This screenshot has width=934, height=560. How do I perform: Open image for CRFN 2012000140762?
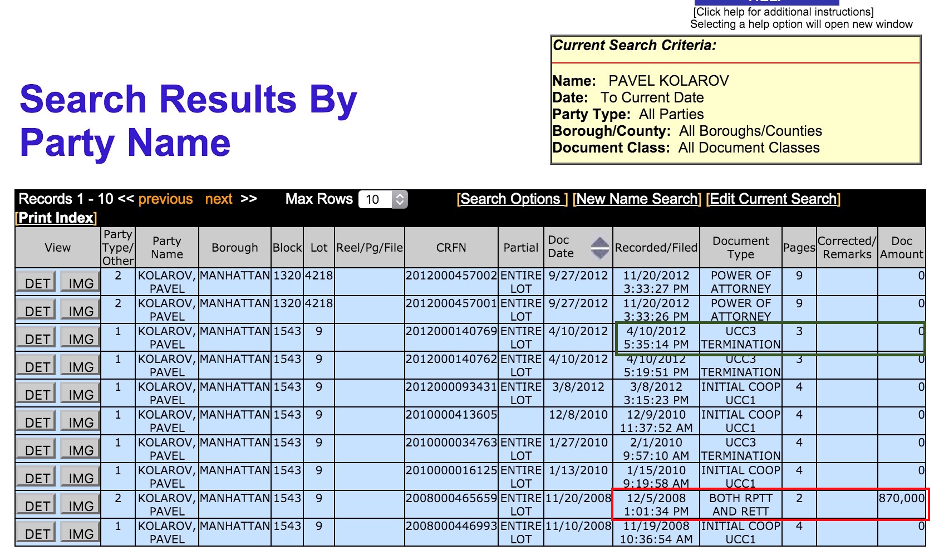[80, 366]
